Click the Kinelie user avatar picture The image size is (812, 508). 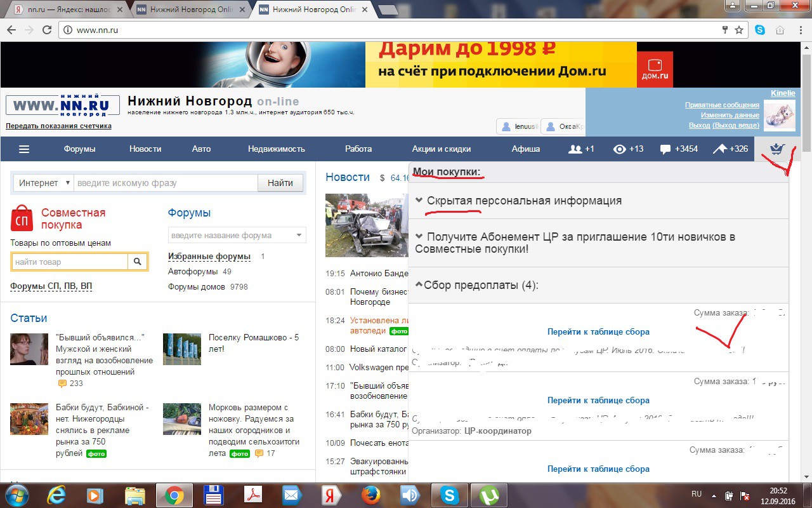click(x=778, y=115)
